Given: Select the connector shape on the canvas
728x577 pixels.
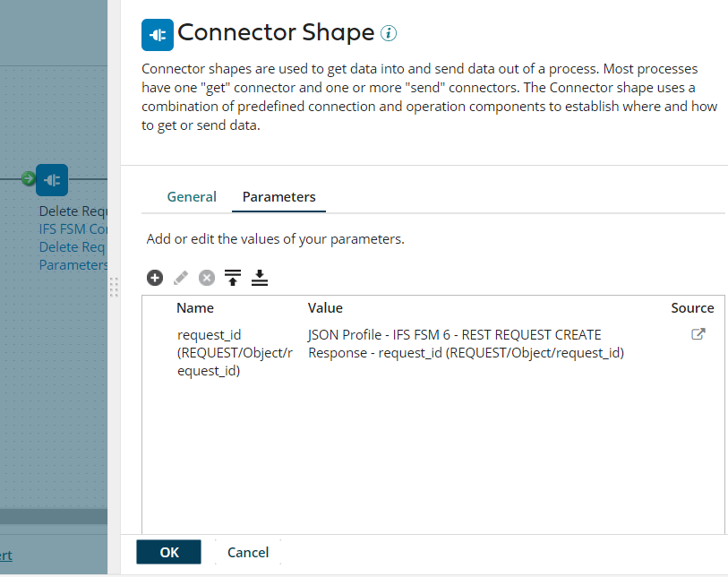Looking at the screenshot, I should [52, 180].
